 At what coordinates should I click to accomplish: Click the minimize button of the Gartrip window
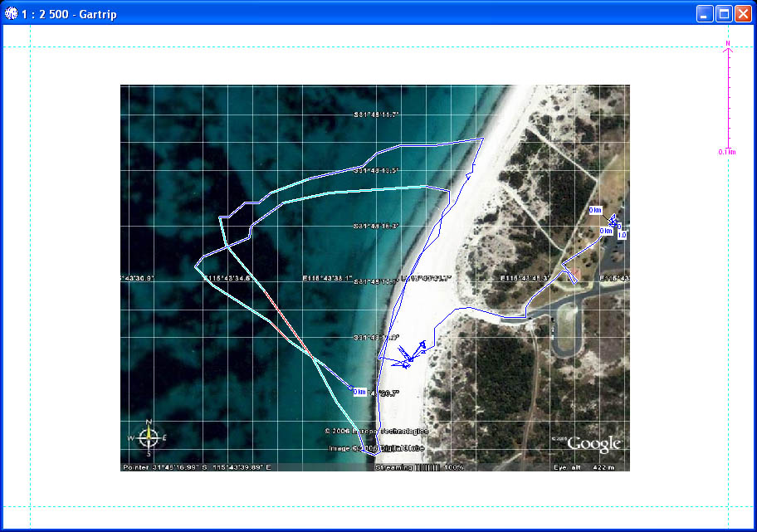[x=703, y=13]
